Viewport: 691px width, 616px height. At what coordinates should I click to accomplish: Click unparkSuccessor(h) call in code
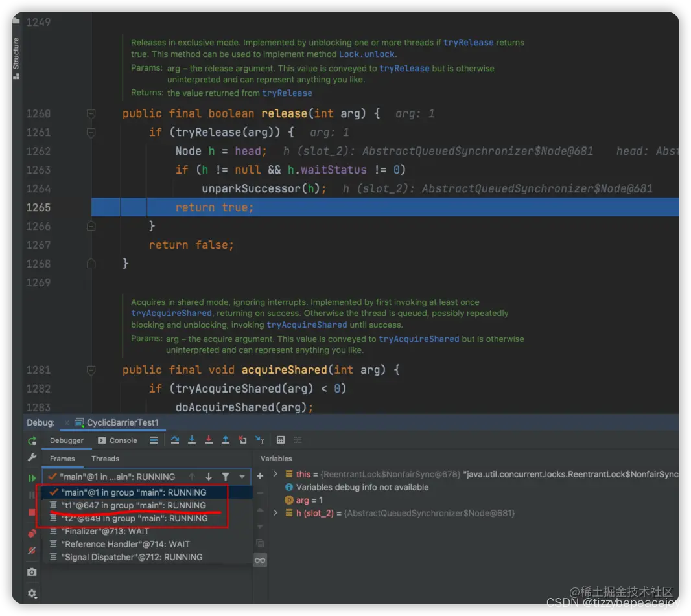[264, 189]
